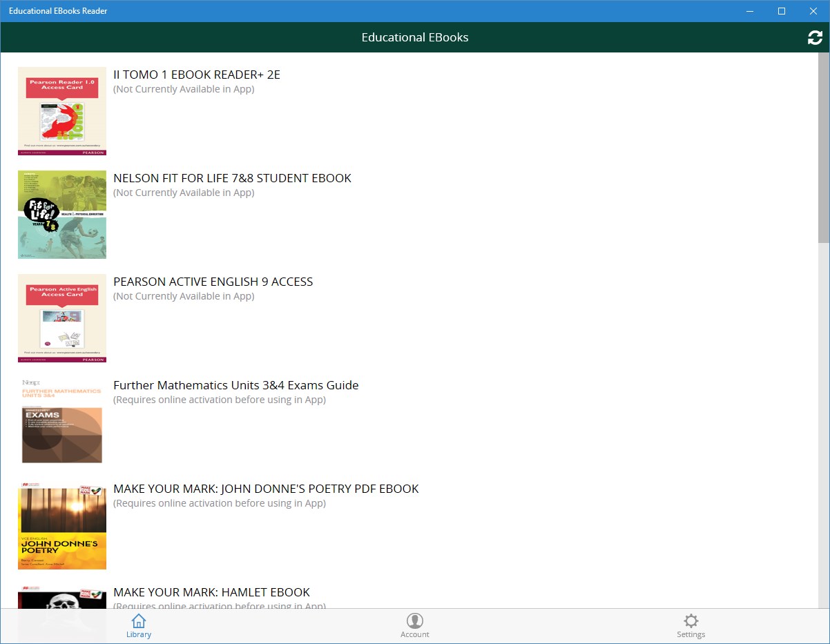This screenshot has height=644, width=830.
Task: Open II TOMO 1 EBOOK READER+ 2E cover
Action: (x=62, y=111)
